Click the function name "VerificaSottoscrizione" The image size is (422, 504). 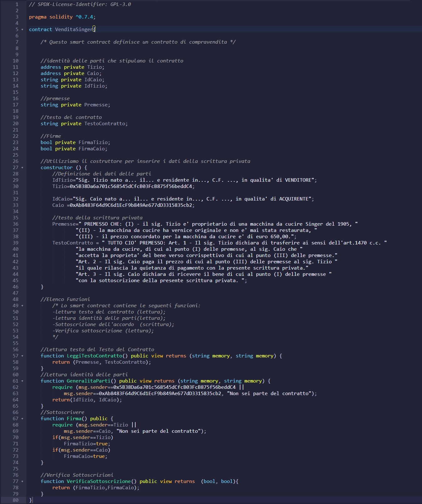click(99, 481)
